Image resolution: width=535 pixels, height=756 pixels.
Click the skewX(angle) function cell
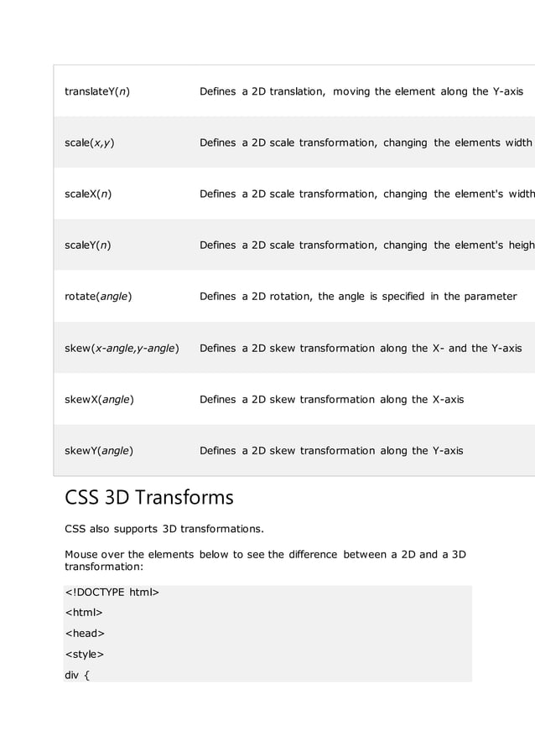[x=99, y=399]
